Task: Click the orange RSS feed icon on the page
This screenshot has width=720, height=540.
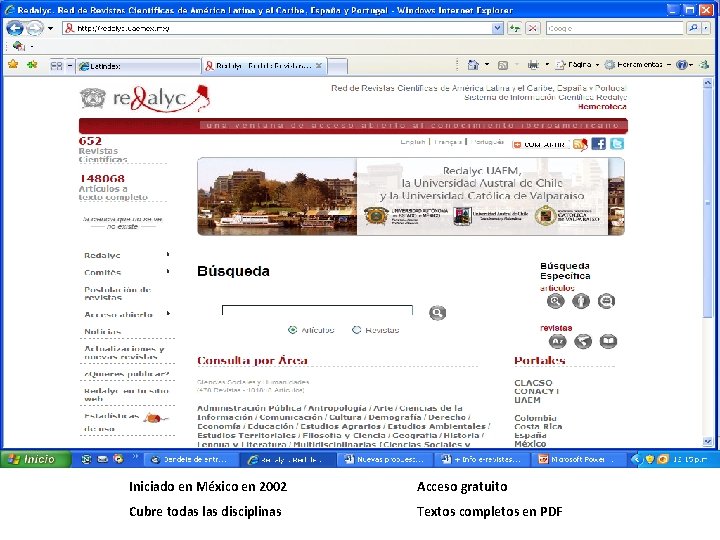Action: coord(580,144)
